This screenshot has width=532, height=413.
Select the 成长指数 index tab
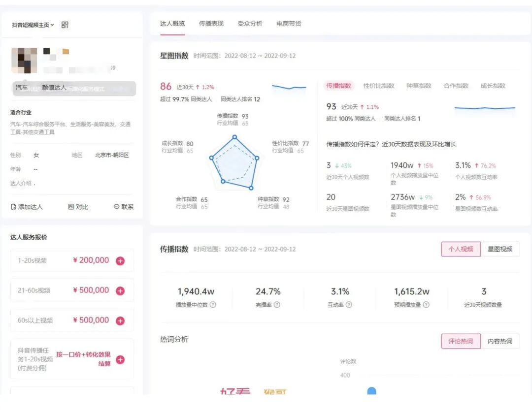click(493, 86)
